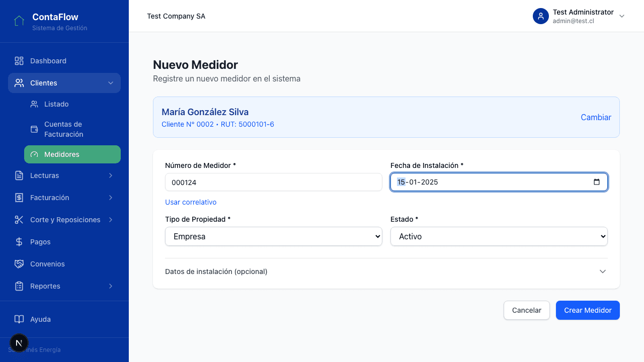Click the Cuentas de Facturación wallet icon
This screenshot has height=362, width=644.
click(x=34, y=129)
